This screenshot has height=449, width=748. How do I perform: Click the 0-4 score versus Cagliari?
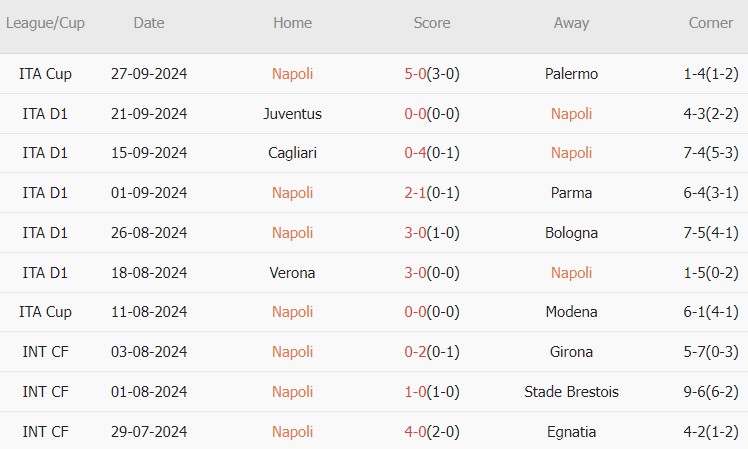[414, 153]
